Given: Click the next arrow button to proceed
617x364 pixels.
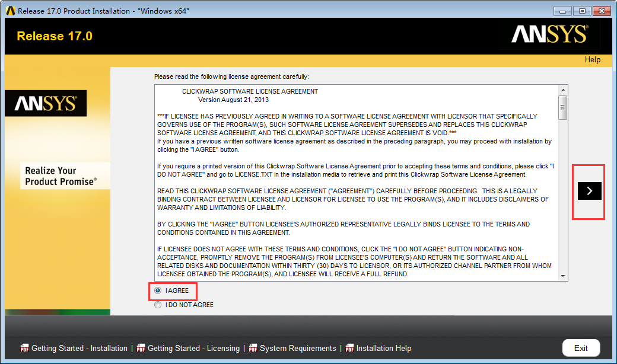Looking at the screenshot, I should 589,190.
